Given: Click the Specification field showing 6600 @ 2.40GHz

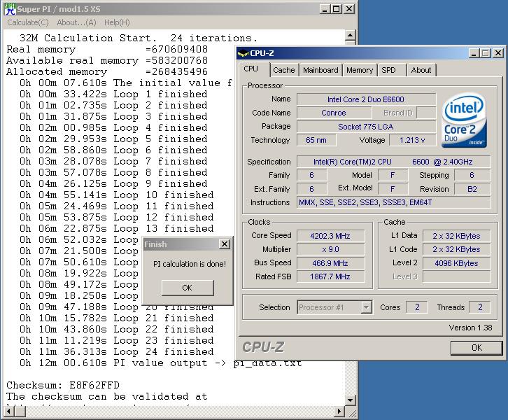Looking at the screenshot, I should [x=394, y=162].
